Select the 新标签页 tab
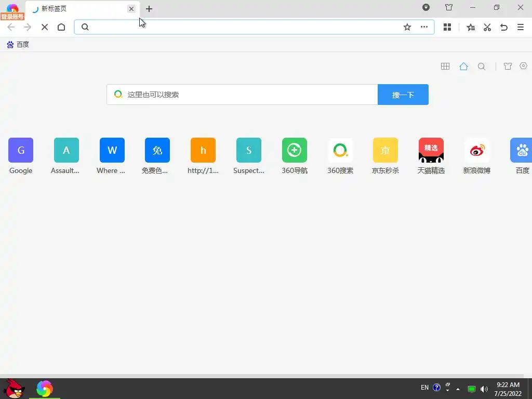 (83, 9)
